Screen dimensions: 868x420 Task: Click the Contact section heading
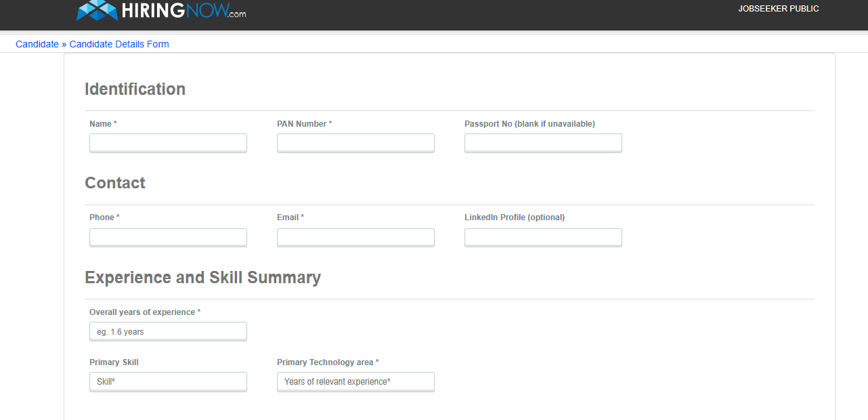tap(115, 183)
